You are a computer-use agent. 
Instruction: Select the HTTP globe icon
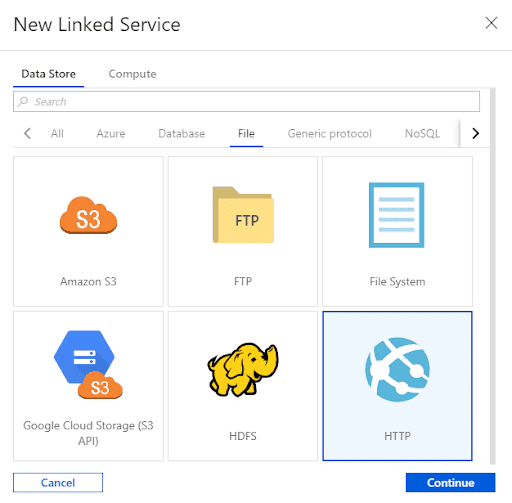pyautogui.click(x=397, y=369)
